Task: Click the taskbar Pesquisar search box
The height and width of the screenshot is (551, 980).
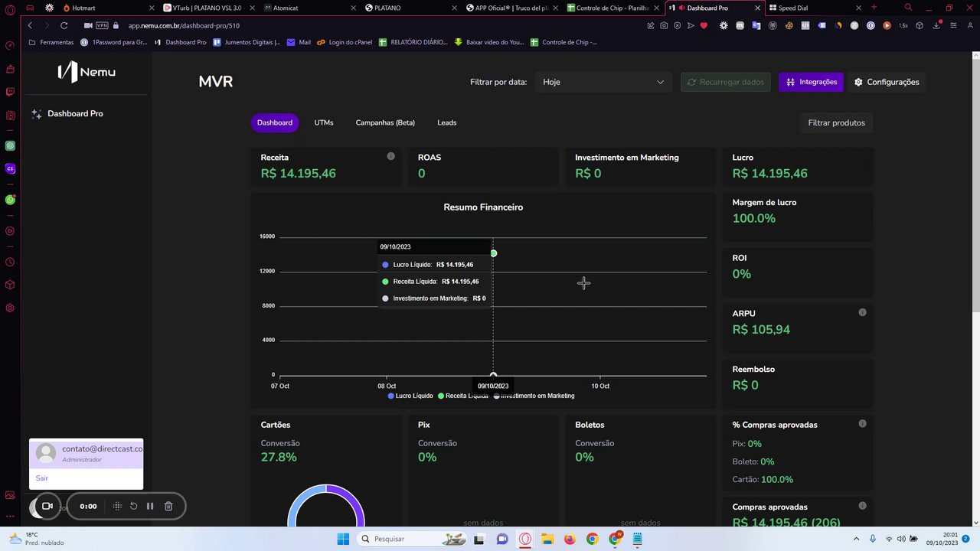Action: [413, 539]
